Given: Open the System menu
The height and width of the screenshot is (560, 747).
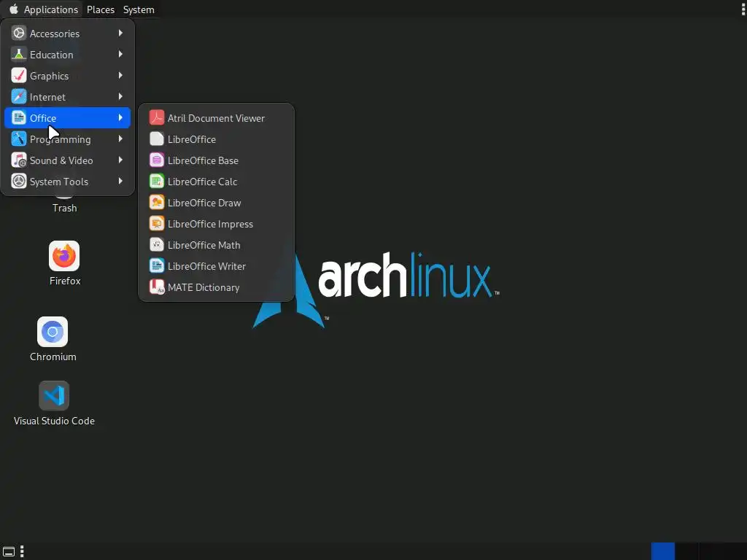Looking at the screenshot, I should click(x=139, y=9).
